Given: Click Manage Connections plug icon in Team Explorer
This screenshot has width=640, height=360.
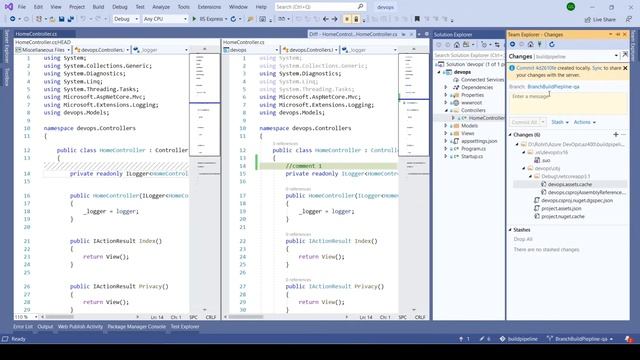Looking at the screenshot, I should pyautogui.click(x=540, y=44).
